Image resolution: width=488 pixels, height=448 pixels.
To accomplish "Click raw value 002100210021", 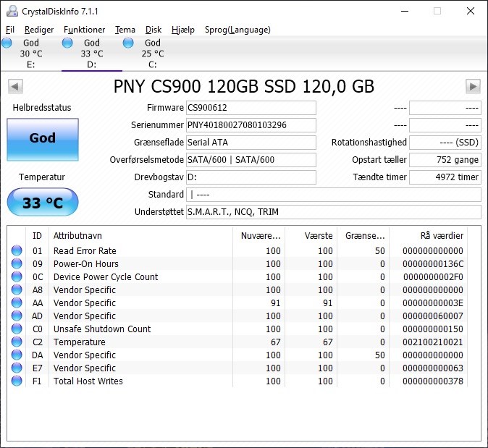I will pyautogui.click(x=433, y=342).
